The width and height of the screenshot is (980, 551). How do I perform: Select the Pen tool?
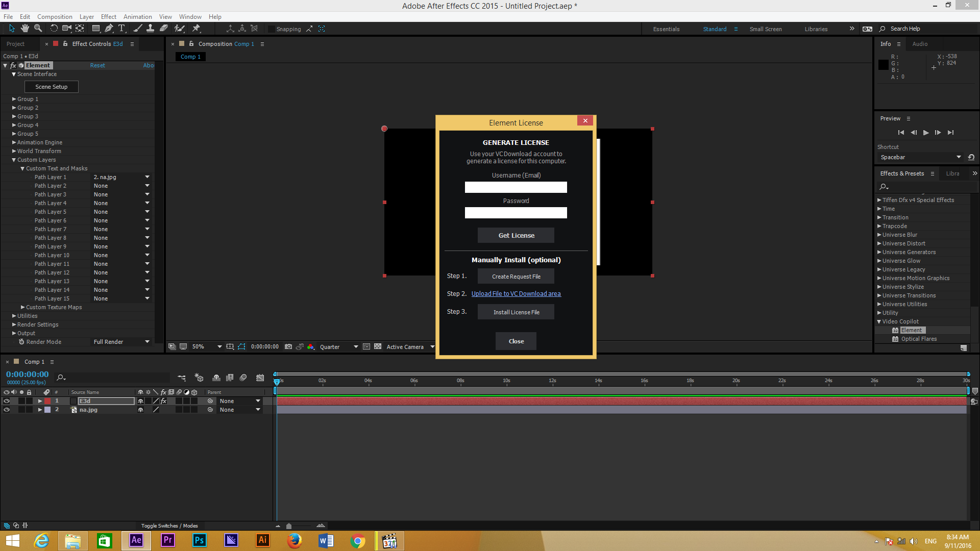(109, 29)
